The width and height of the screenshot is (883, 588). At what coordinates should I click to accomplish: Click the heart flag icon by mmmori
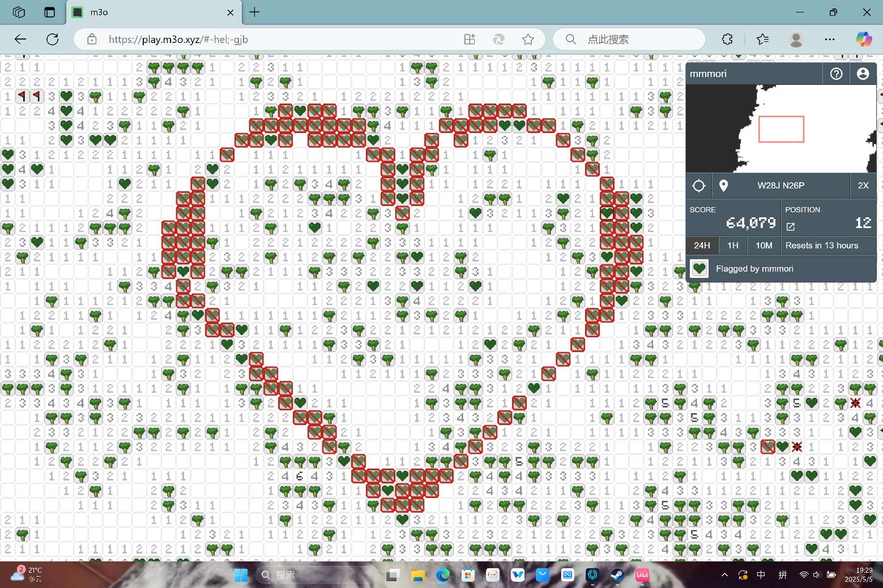click(699, 268)
